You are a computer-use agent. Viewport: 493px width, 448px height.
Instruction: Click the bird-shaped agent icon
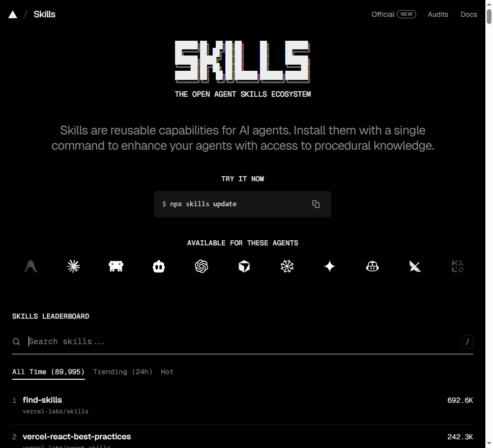pyautogui.click(x=415, y=266)
